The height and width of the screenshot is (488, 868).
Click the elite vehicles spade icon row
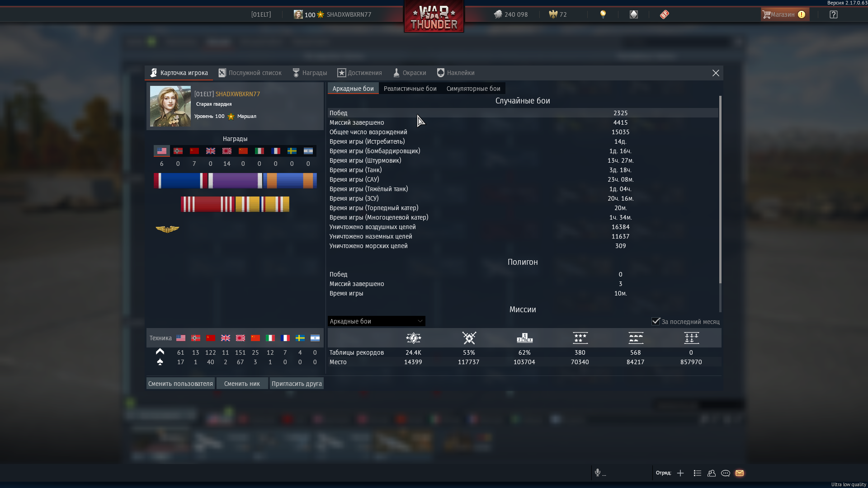[x=160, y=362]
